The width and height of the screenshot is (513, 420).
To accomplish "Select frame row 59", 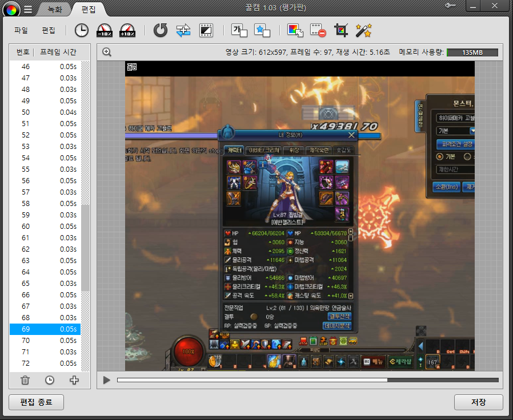I will (x=45, y=215).
